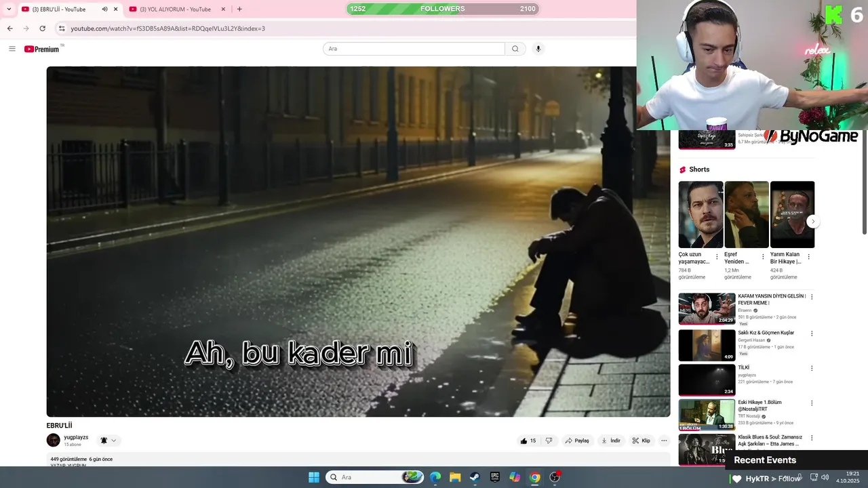
Task: Click the Windows taskbar search box
Action: point(375,477)
